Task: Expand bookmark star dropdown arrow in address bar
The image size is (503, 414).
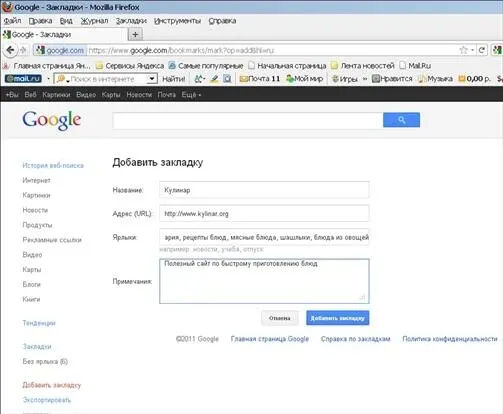Action: coord(472,50)
